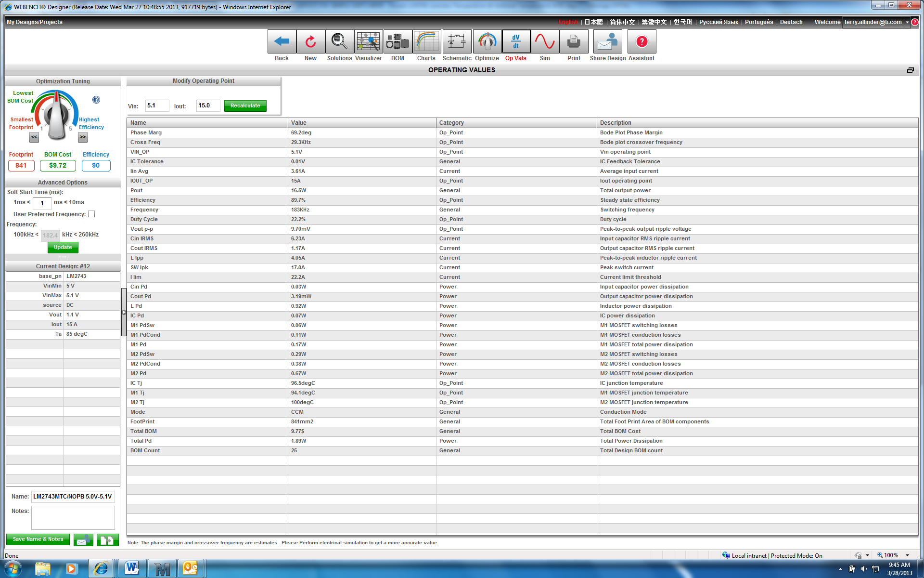Viewport: 924px width, 578px height.
Task: Click the Frequency kHz input field
Action: pyautogui.click(x=51, y=235)
